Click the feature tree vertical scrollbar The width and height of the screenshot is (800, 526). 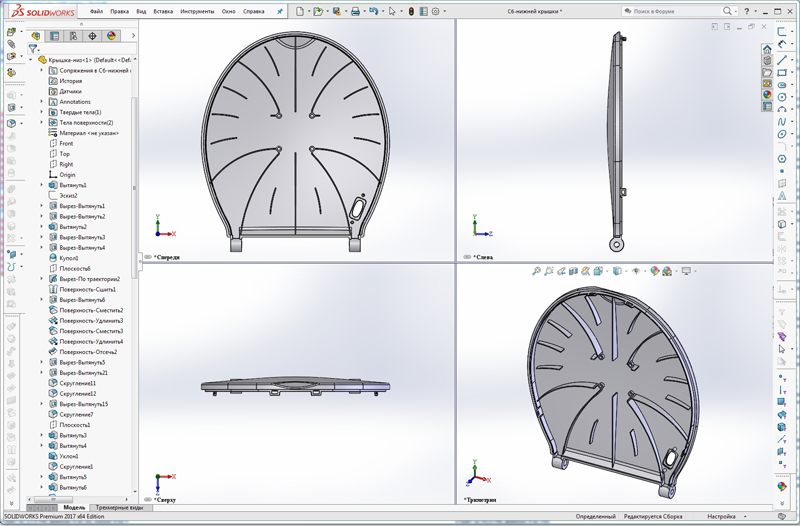134,186
